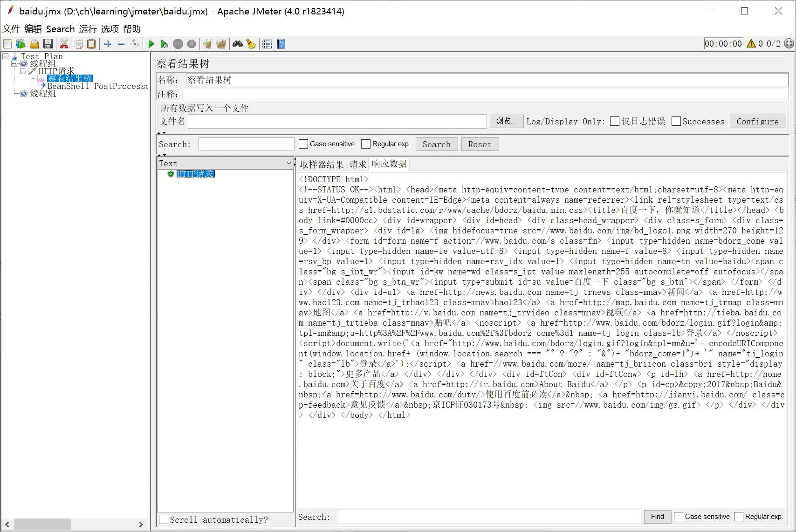Click the right arrow of the tree scrollbar
This screenshot has width=796, height=532.
tap(141, 524)
